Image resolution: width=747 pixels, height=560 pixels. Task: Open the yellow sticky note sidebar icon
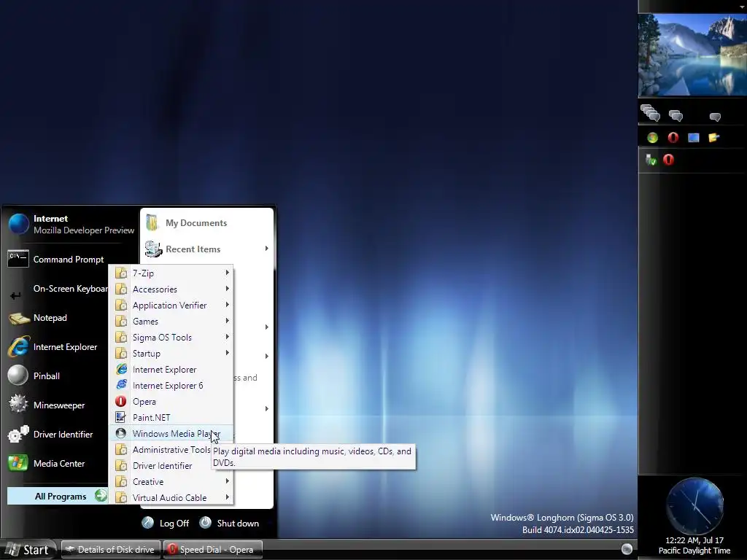(x=713, y=138)
